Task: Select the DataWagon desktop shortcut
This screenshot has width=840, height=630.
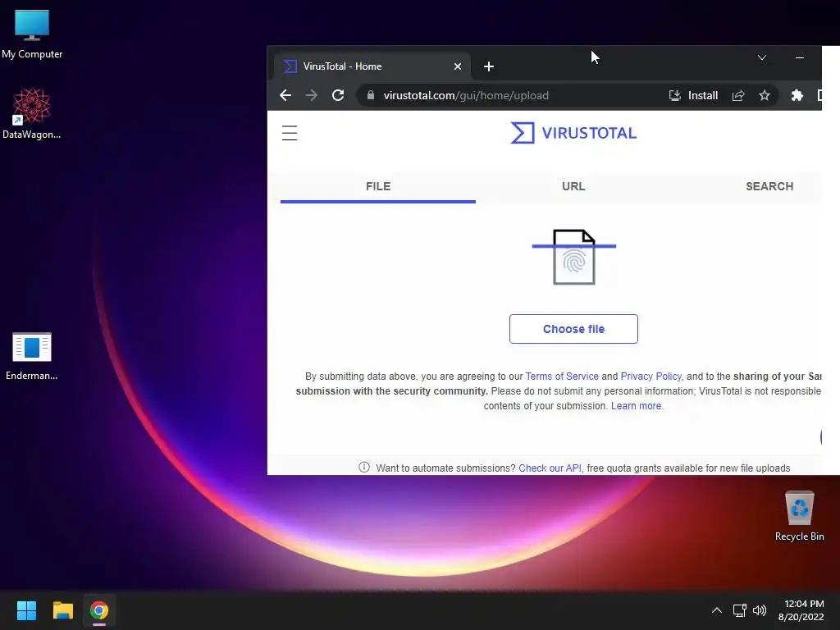Action: tap(32, 113)
